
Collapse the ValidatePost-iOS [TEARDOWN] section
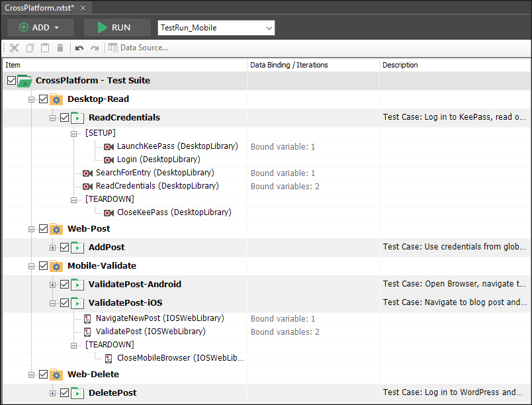coord(73,345)
